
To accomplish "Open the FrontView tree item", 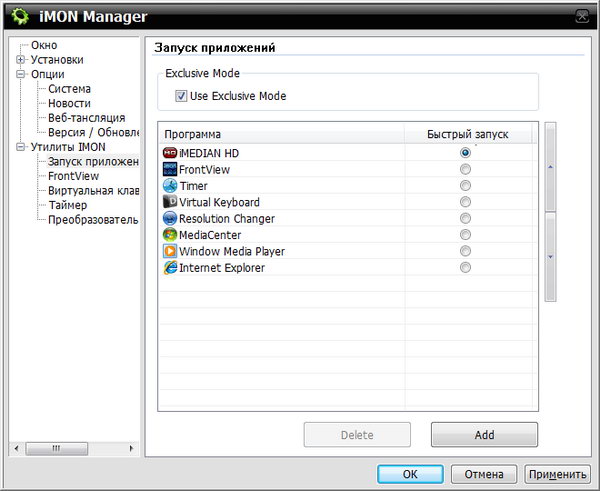I will pos(73,176).
